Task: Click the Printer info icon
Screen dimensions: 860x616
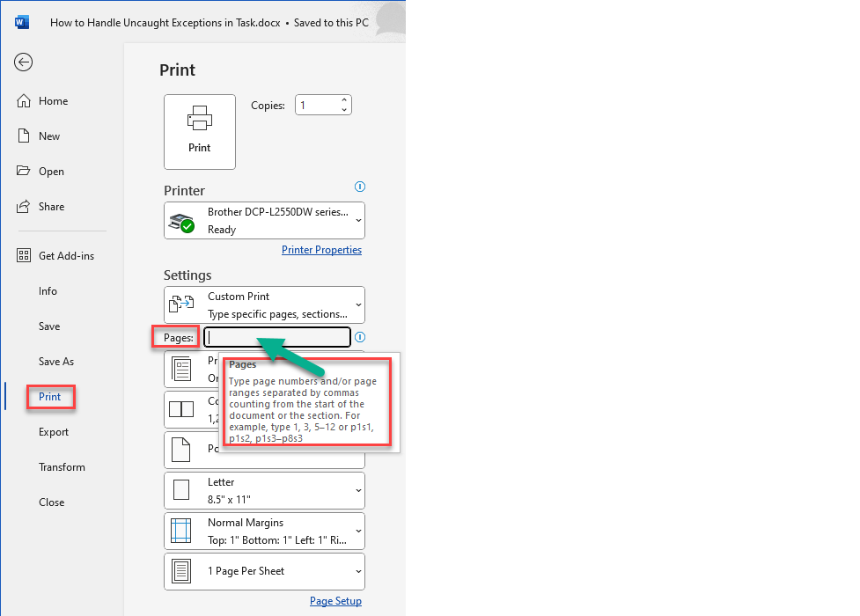Action: click(360, 187)
